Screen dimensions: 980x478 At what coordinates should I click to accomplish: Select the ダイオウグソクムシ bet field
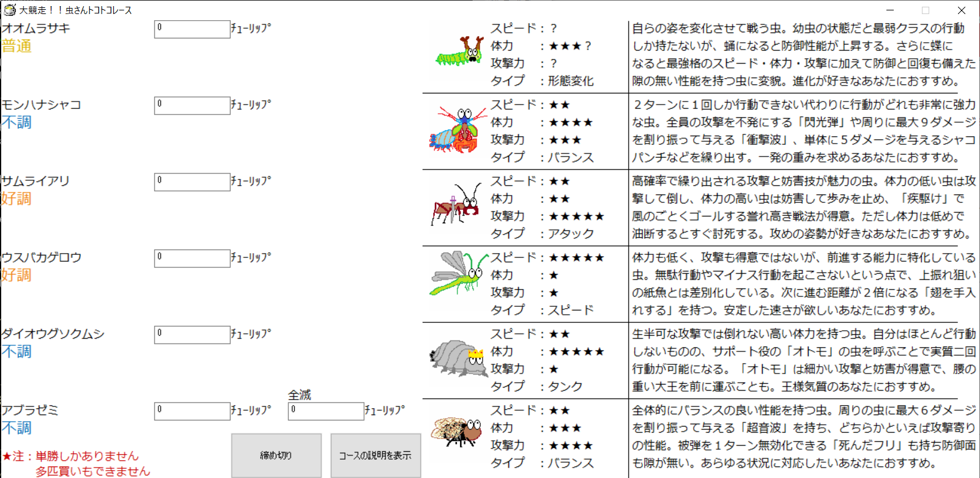(x=191, y=334)
